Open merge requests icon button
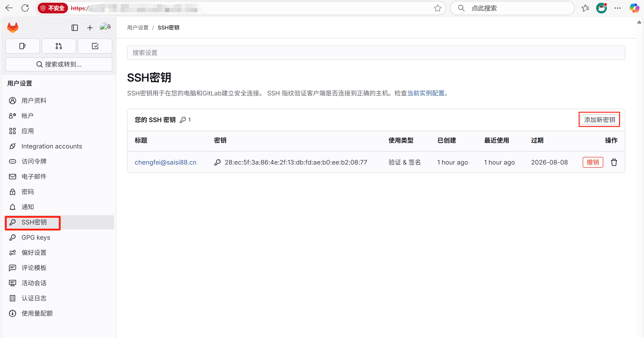The height and width of the screenshot is (338, 644). coord(59,46)
